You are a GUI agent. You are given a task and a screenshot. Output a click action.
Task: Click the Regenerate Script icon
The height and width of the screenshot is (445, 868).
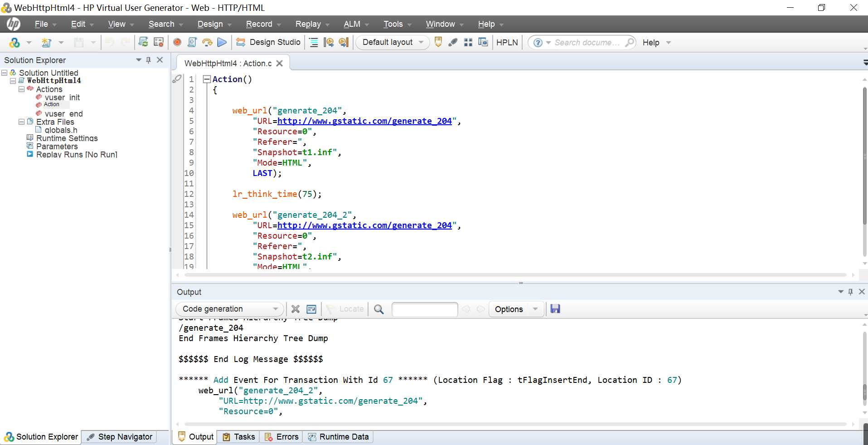point(143,42)
